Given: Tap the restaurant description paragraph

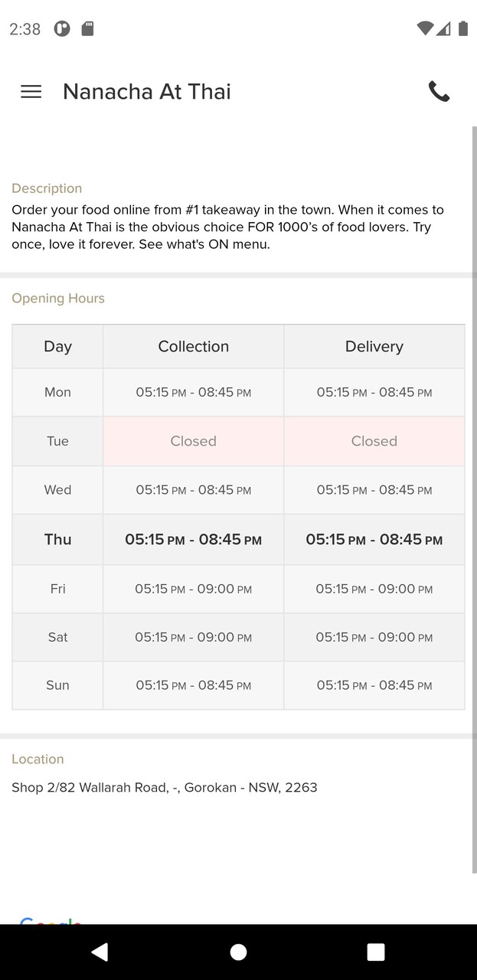Looking at the screenshot, I should tap(227, 227).
